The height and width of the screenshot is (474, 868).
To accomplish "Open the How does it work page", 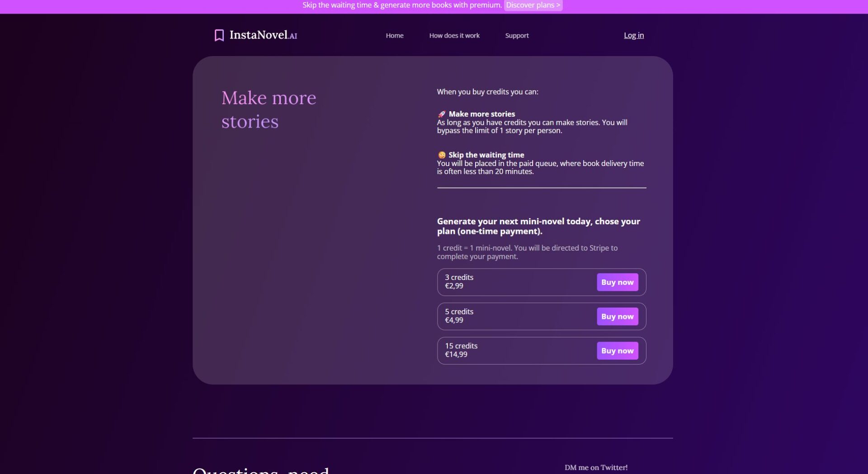I will tap(454, 35).
